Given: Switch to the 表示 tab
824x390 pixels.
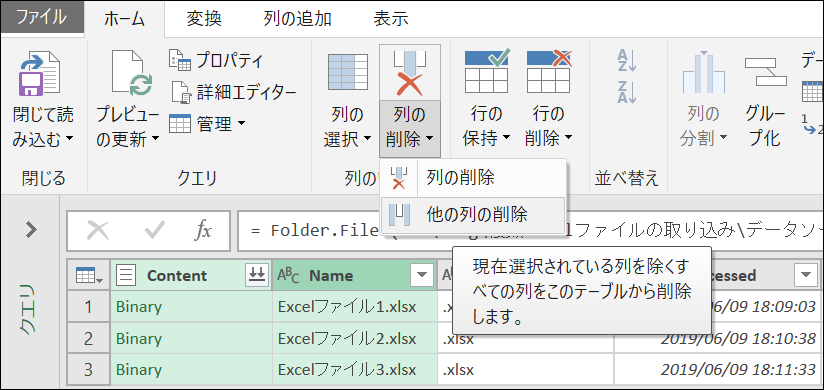Looking at the screenshot, I should click(x=391, y=19).
